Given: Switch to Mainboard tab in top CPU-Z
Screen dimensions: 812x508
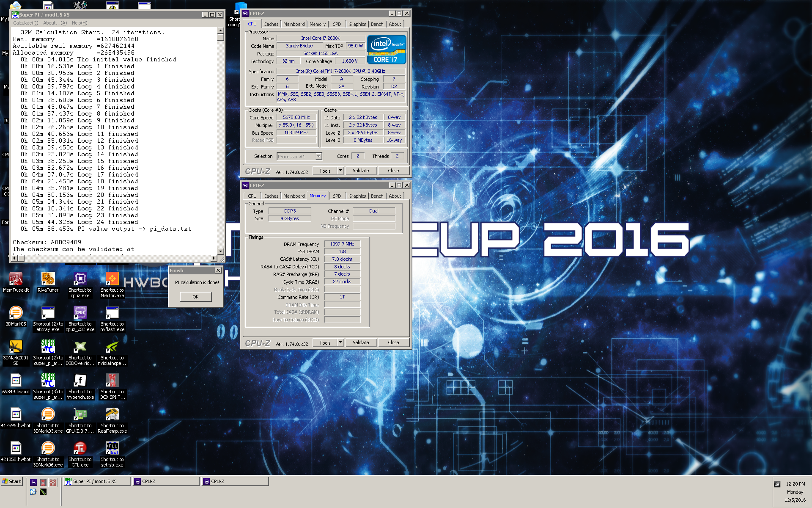Looking at the screenshot, I should (294, 24).
